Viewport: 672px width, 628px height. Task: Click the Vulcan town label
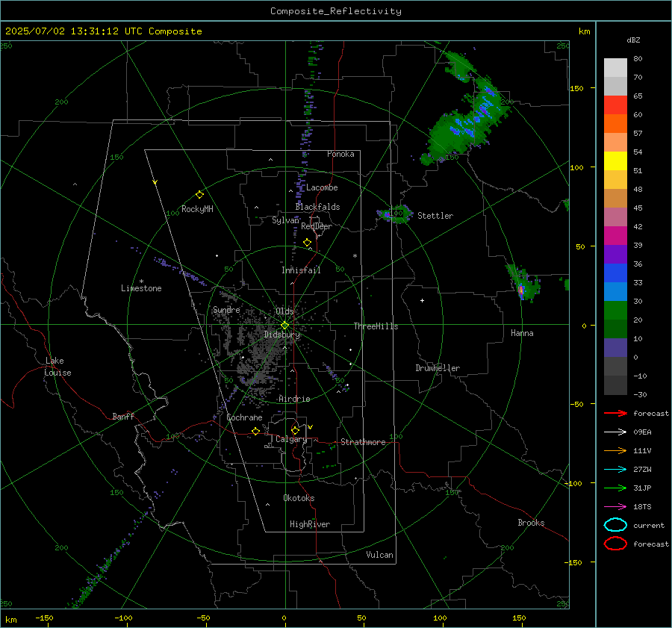tap(379, 555)
